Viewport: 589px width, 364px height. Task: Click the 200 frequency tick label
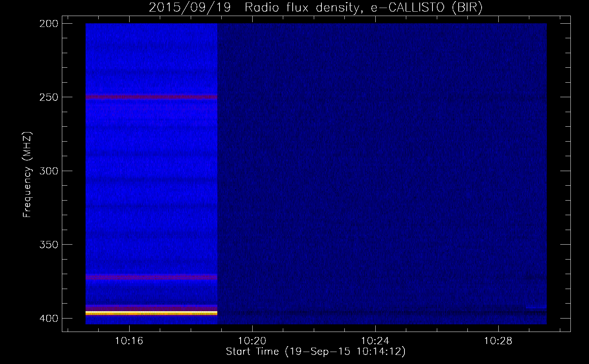click(x=49, y=24)
